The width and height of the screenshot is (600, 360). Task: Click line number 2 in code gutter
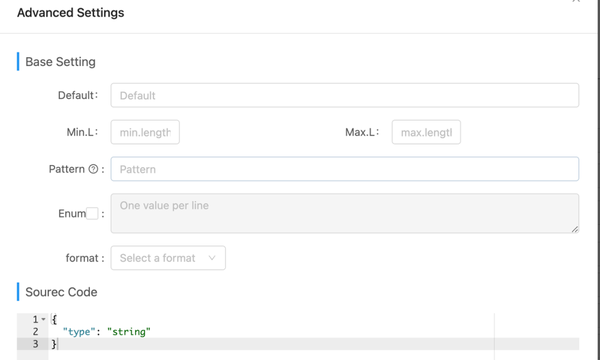tap(35, 332)
